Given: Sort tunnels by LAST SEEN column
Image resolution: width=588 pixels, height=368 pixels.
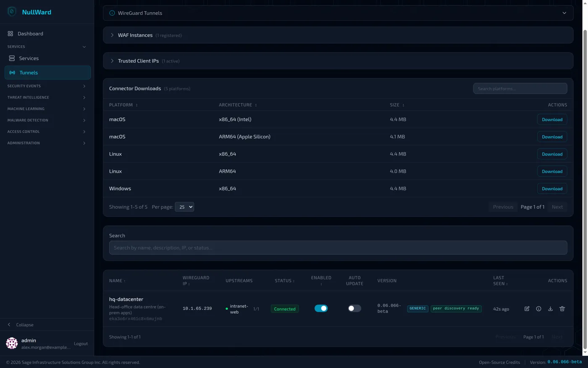Looking at the screenshot, I should tap(500, 281).
